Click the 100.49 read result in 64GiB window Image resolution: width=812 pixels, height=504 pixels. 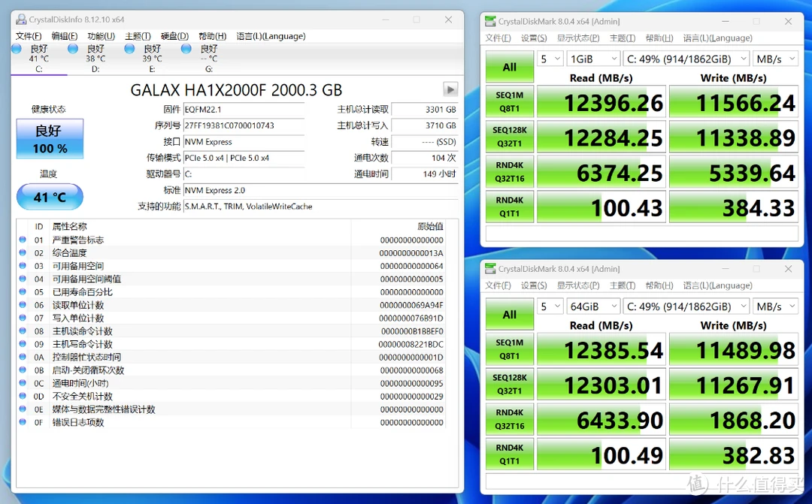click(x=601, y=454)
